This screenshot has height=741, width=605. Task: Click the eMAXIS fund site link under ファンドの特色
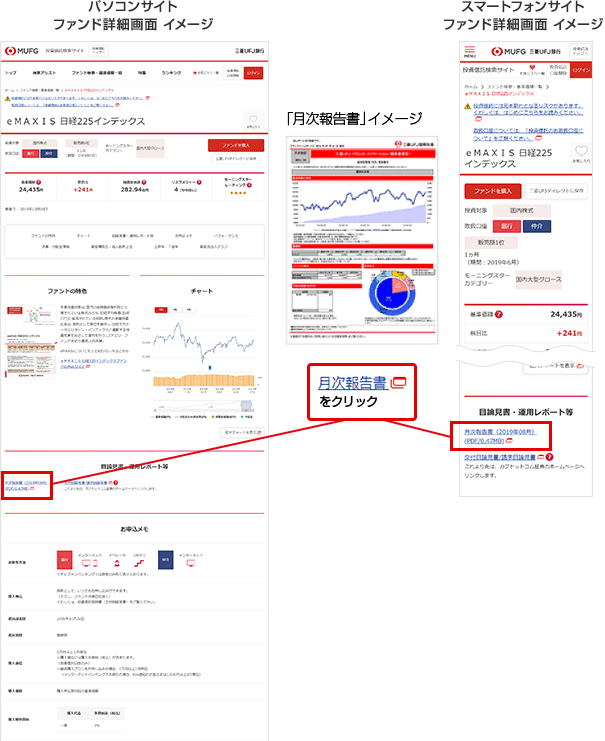(94, 363)
